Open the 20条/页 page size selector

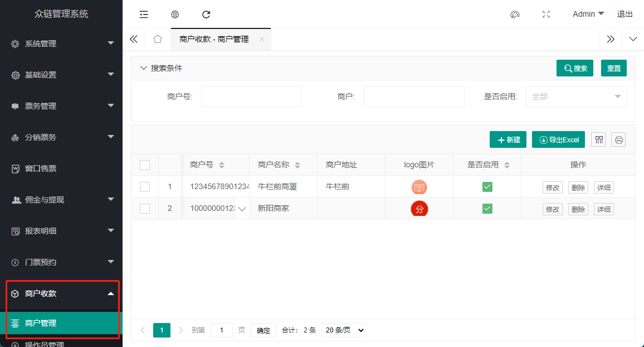point(344,330)
